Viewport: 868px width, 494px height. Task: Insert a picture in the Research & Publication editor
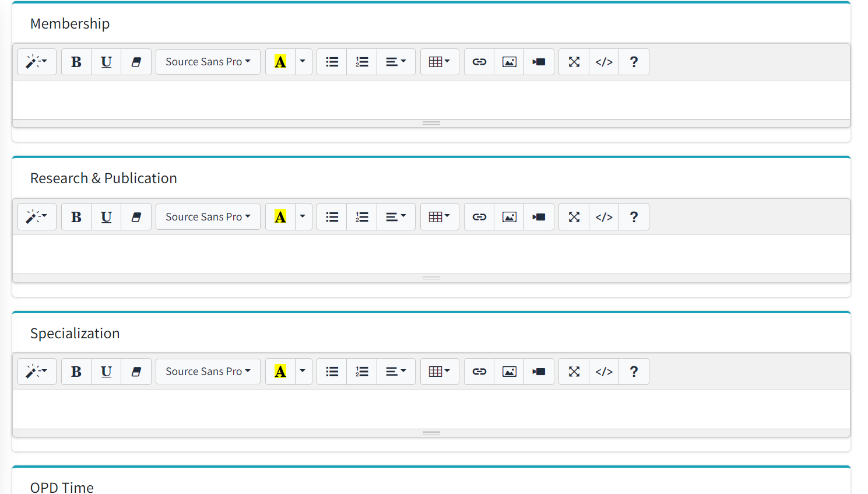coord(509,217)
